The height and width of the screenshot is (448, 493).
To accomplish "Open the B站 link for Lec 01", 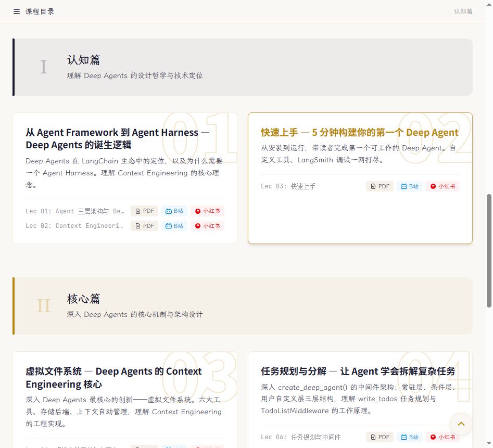I will pos(174,211).
